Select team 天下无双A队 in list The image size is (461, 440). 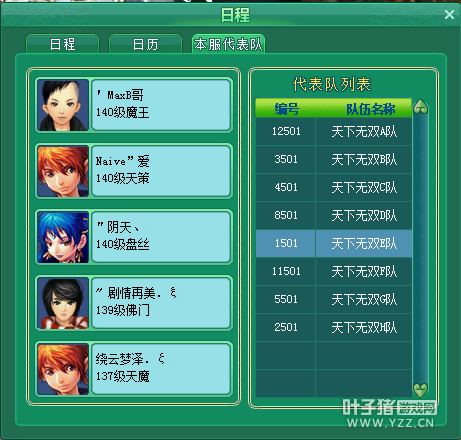point(334,131)
